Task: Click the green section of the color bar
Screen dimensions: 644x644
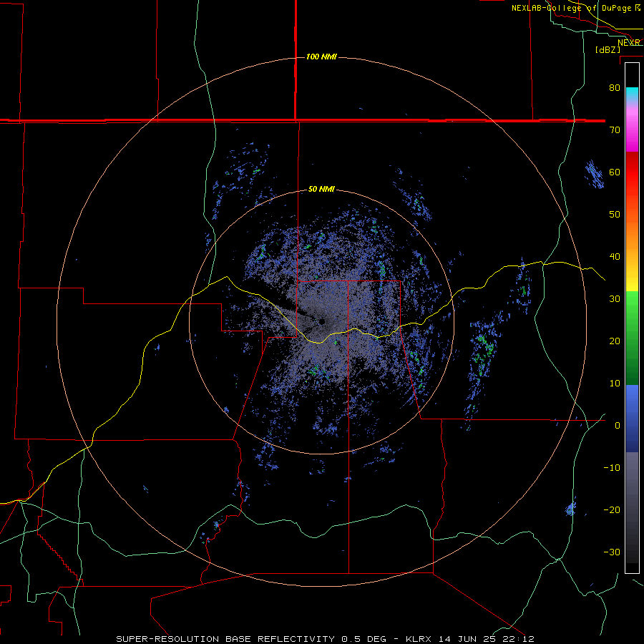Action: point(632,338)
